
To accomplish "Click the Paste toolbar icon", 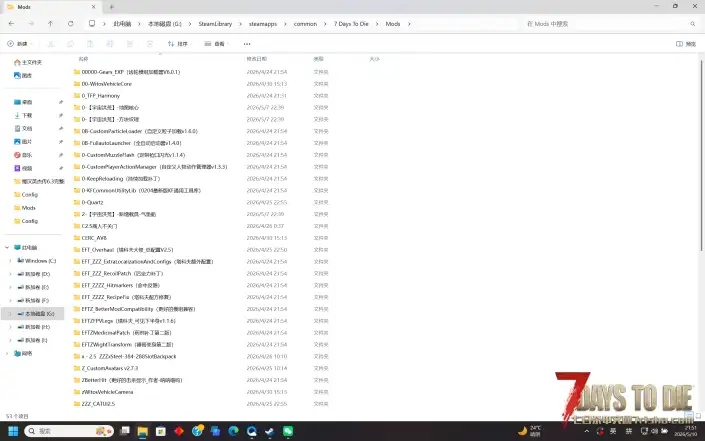I will pos(90,44).
